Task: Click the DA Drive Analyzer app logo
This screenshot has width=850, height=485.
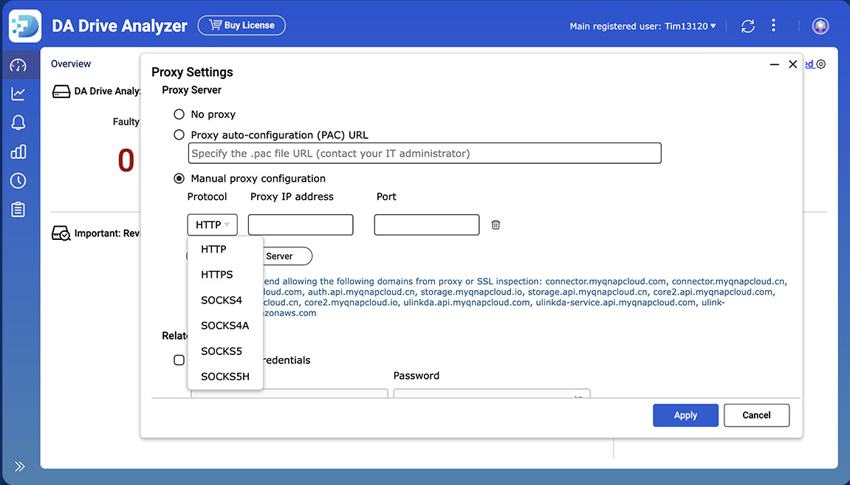Action: (25, 25)
